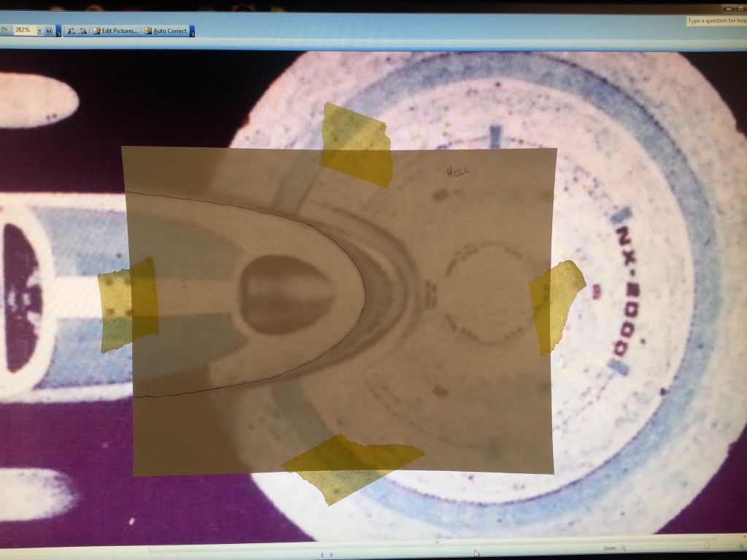
Task: Click the Rotate Right icon
Action: 83,31
